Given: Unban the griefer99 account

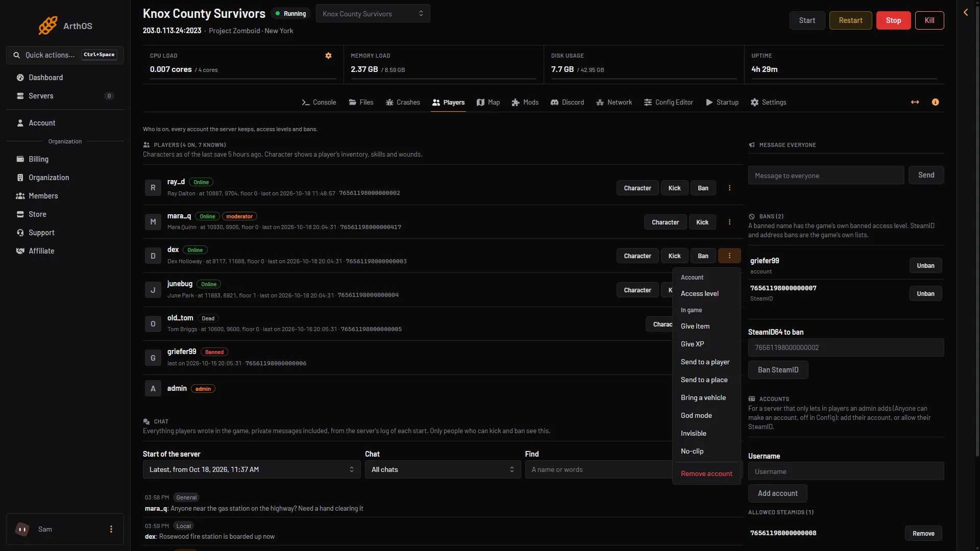Looking at the screenshot, I should pos(925,265).
